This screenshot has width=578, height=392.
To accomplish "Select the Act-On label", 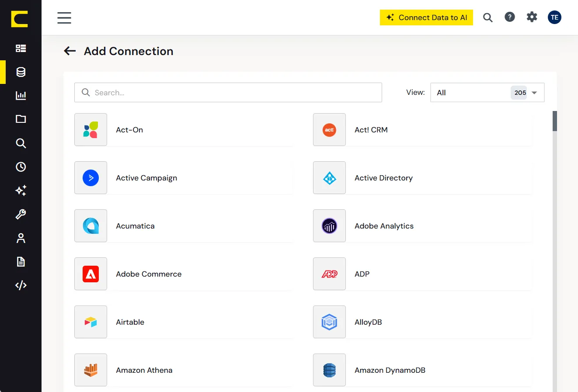I will tap(129, 130).
